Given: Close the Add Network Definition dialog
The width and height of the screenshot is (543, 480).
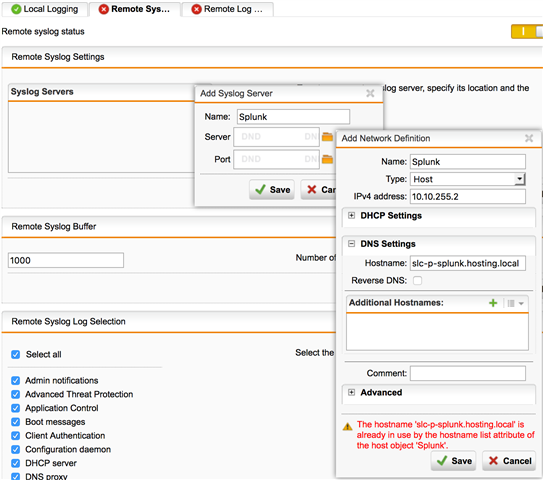Looking at the screenshot, I should pyautogui.click(x=528, y=139).
